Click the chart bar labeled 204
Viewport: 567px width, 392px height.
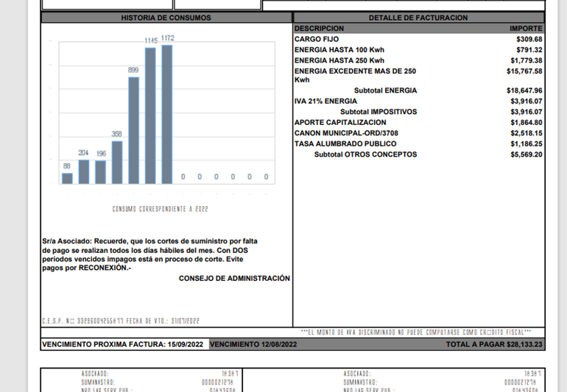(x=84, y=171)
